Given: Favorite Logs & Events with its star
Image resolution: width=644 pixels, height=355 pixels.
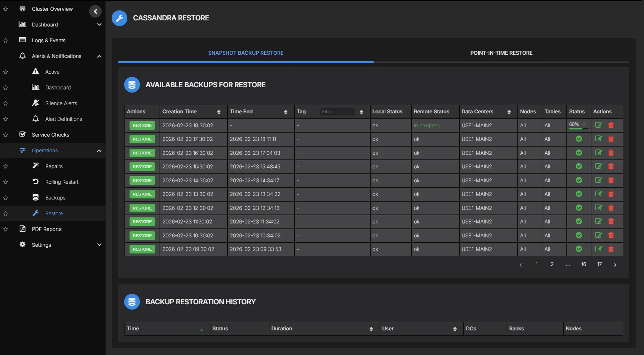Looking at the screenshot, I should click(6, 40).
